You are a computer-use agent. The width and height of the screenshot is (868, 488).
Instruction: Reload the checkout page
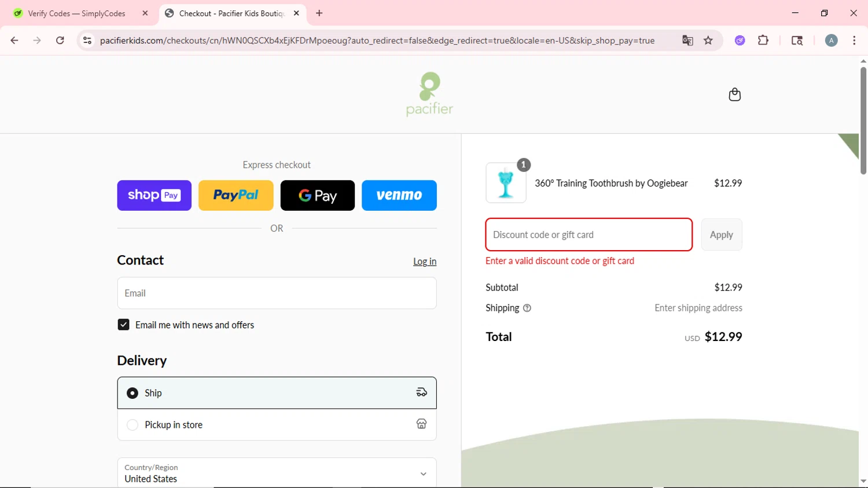[x=60, y=41]
